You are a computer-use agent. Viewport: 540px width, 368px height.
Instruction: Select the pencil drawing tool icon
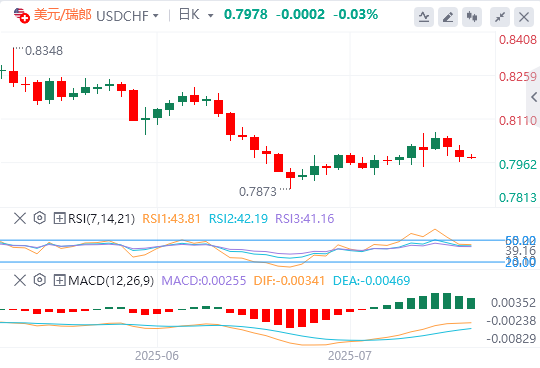pyautogui.click(x=448, y=17)
